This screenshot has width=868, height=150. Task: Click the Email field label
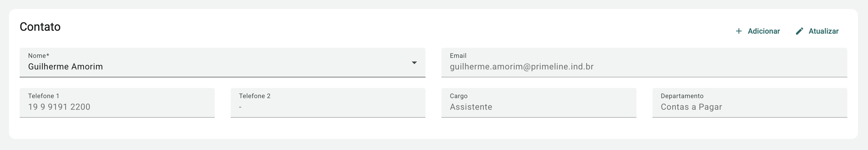click(458, 56)
